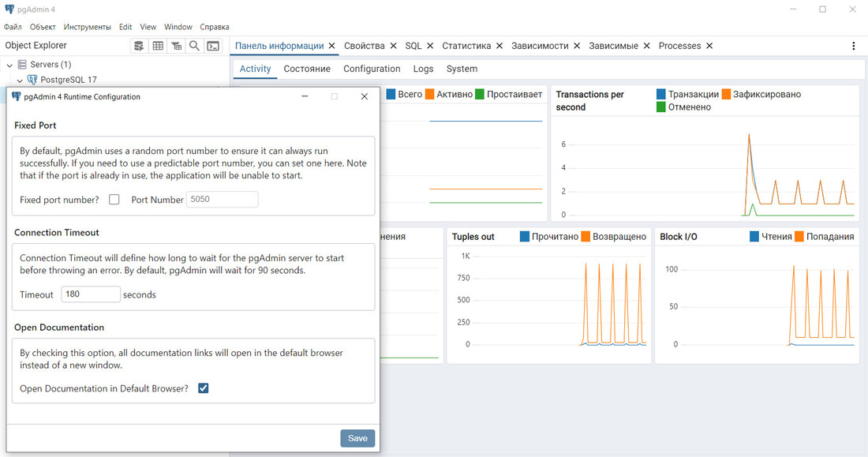Click the green Отменено legend swatch
The width and height of the screenshot is (868, 457).
point(661,107)
